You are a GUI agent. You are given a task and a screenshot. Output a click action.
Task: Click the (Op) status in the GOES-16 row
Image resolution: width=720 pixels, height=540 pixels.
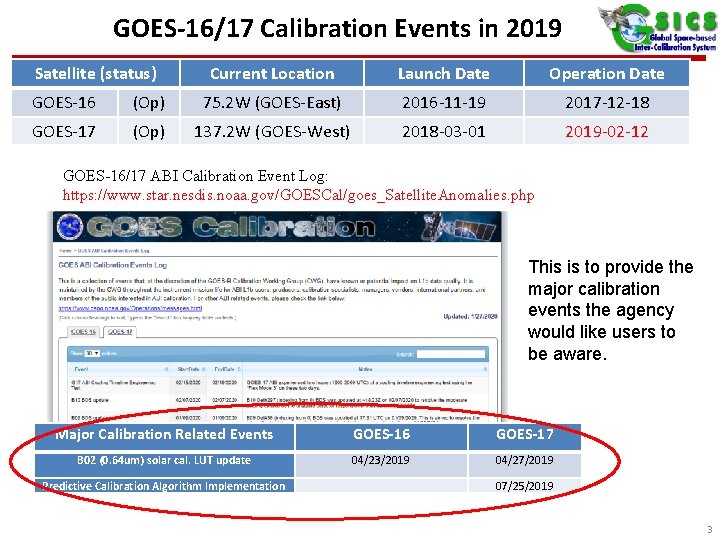point(149,102)
